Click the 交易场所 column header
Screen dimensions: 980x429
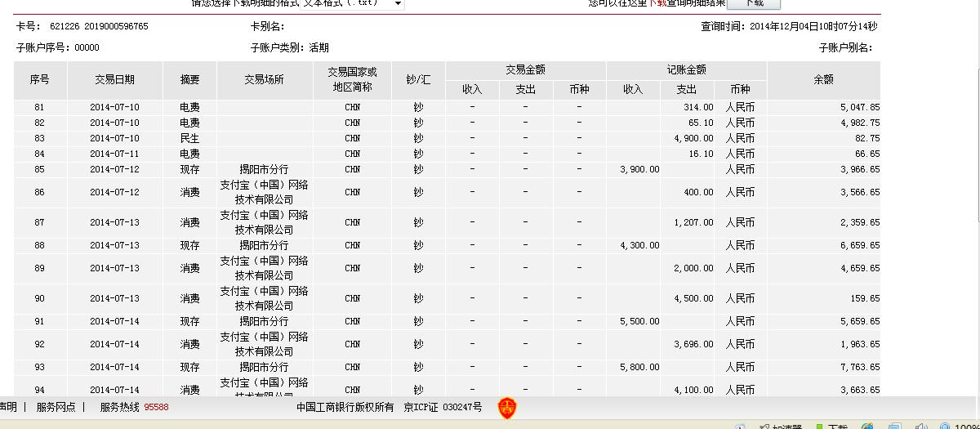click(264, 80)
